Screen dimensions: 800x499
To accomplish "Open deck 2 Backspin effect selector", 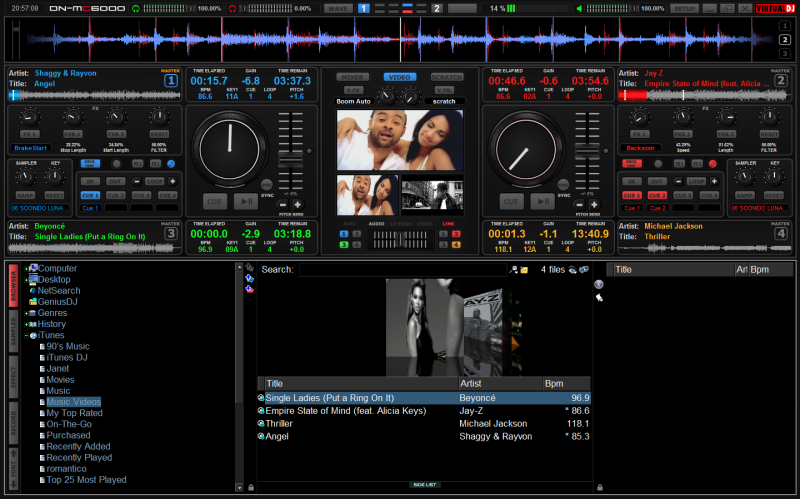I will [640, 148].
